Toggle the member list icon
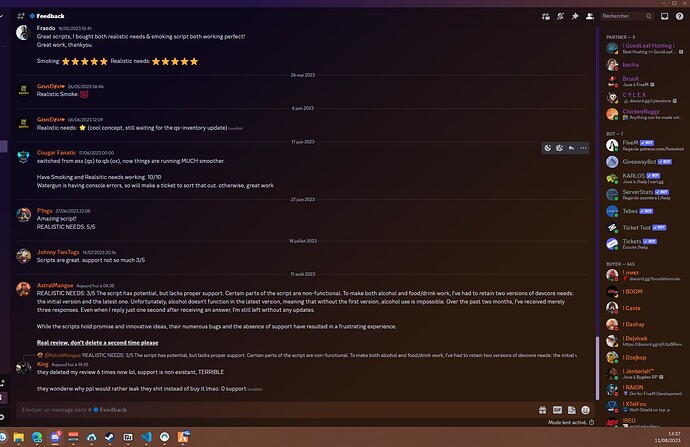Image resolution: width=690 pixels, height=447 pixels. [590, 16]
